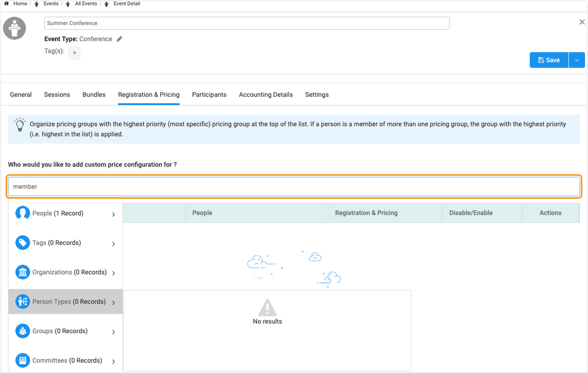Click the 'No results' text
The width and height of the screenshot is (588, 373).
tap(268, 322)
